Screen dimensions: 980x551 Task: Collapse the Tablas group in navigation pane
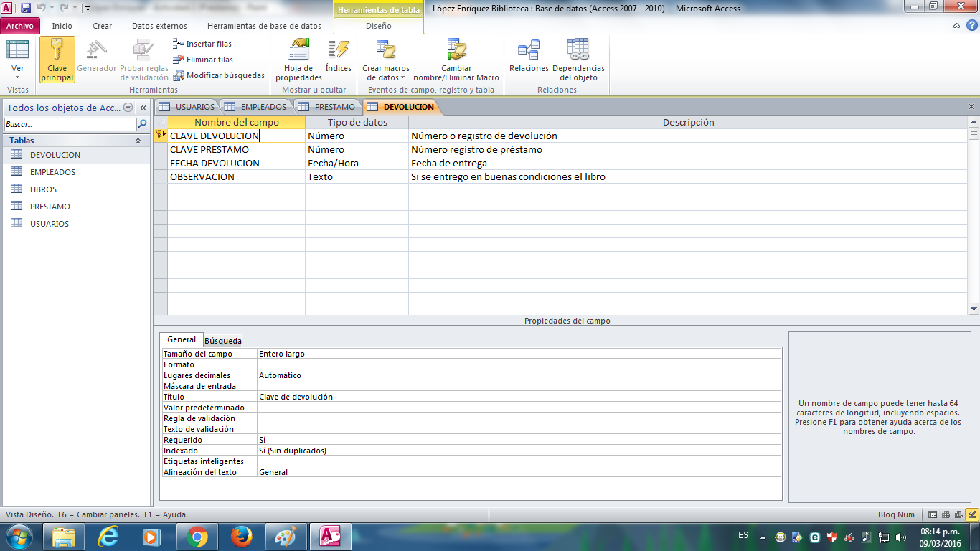click(x=138, y=141)
